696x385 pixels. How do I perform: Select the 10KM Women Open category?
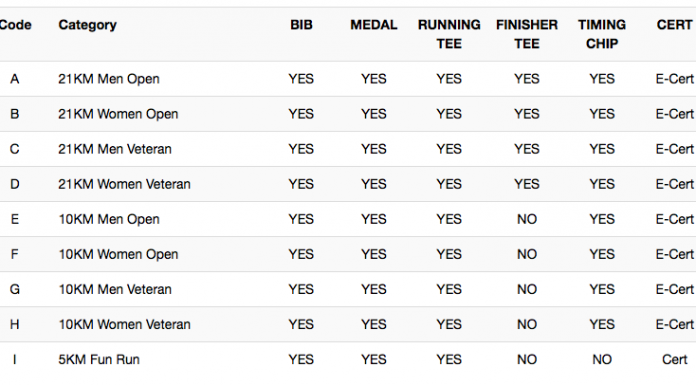119,254
